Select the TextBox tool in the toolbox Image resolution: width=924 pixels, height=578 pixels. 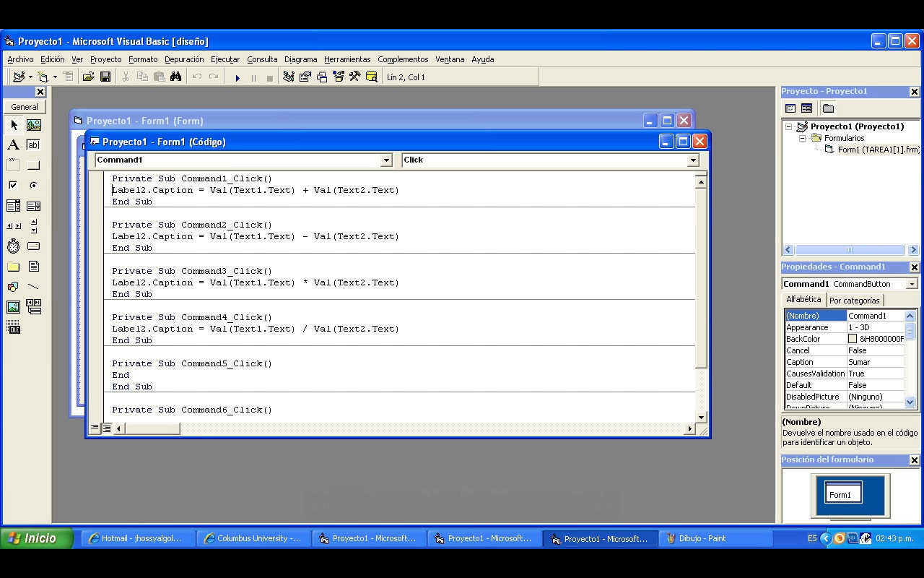33,144
